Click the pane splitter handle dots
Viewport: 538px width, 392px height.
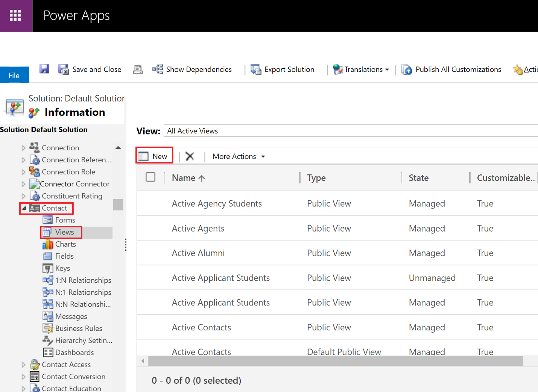(x=126, y=245)
